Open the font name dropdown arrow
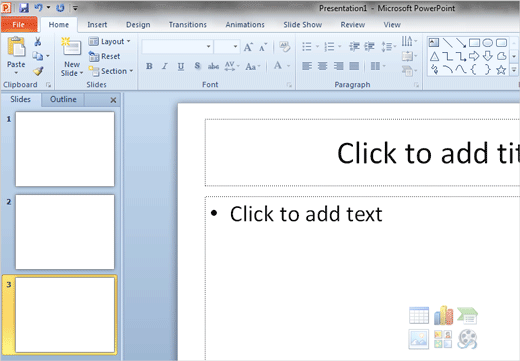The height and width of the screenshot is (361, 520). tap(208, 47)
